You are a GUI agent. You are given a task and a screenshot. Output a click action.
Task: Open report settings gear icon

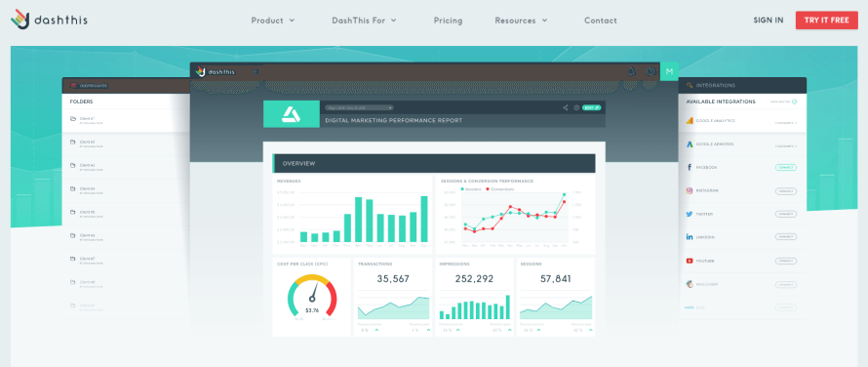(x=576, y=107)
